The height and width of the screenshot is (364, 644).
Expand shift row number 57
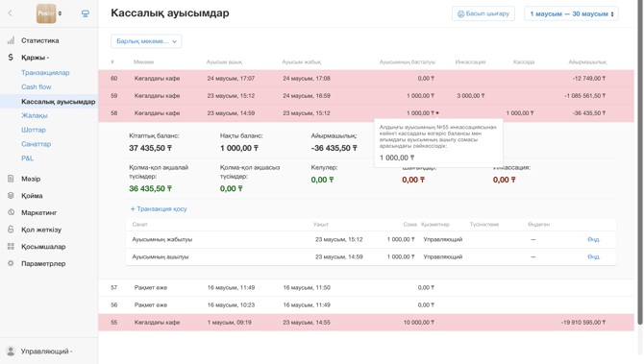(366, 288)
